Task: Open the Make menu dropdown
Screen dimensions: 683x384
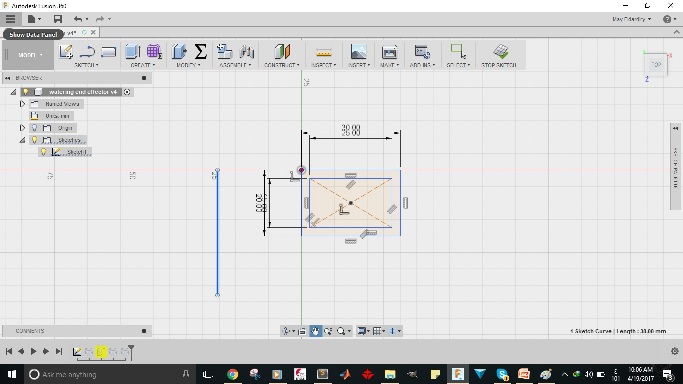Action: point(389,65)
